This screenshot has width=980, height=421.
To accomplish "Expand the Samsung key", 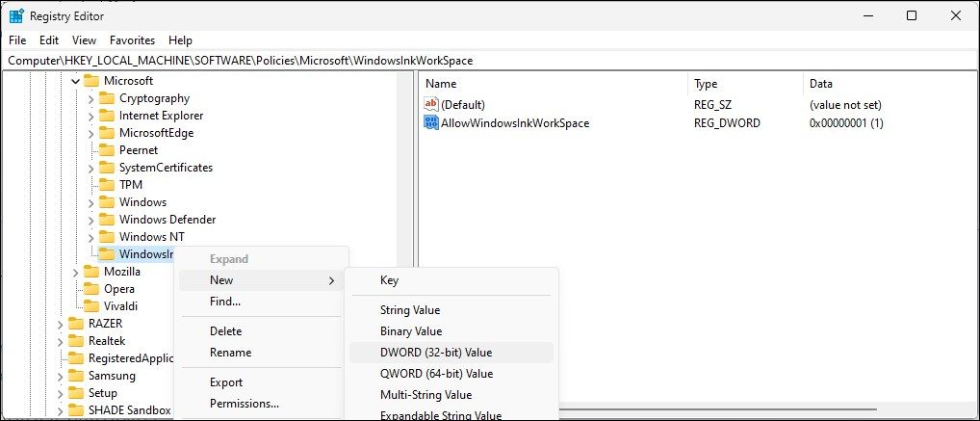I will 60,376.
